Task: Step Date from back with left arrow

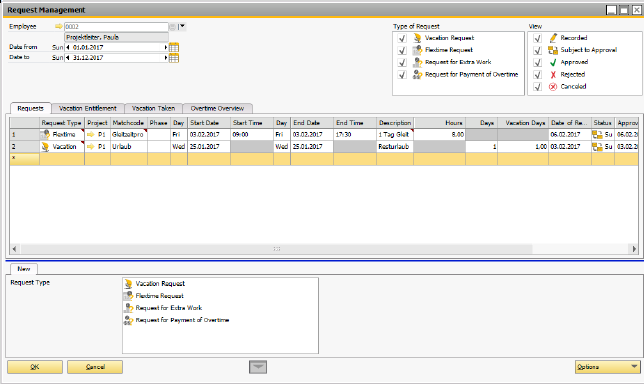Action: click(x=68, y=48)
